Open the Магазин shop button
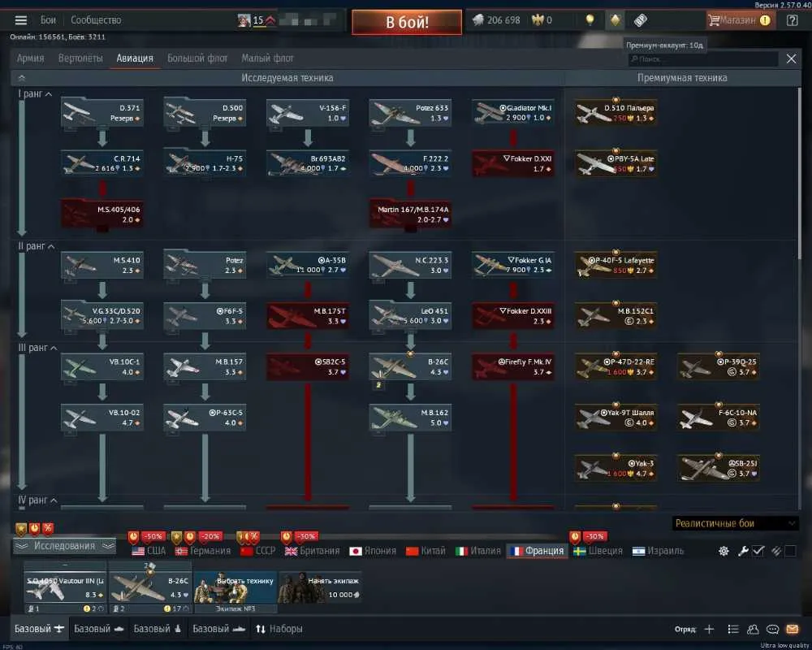Viewport: 812px width, 650px height. pyautogui.click(x=740, y=20)
